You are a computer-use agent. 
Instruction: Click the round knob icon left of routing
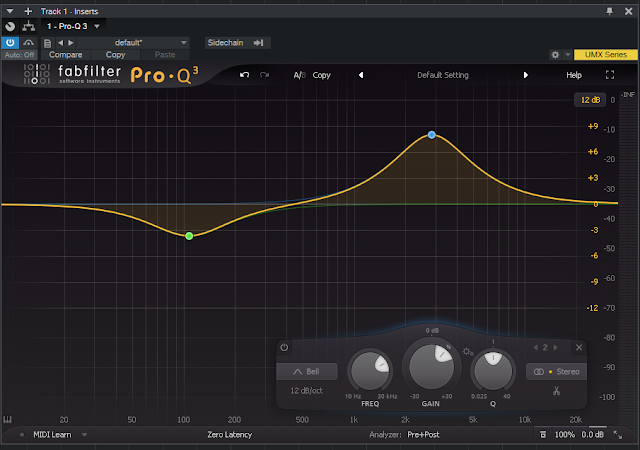point(10,27)
